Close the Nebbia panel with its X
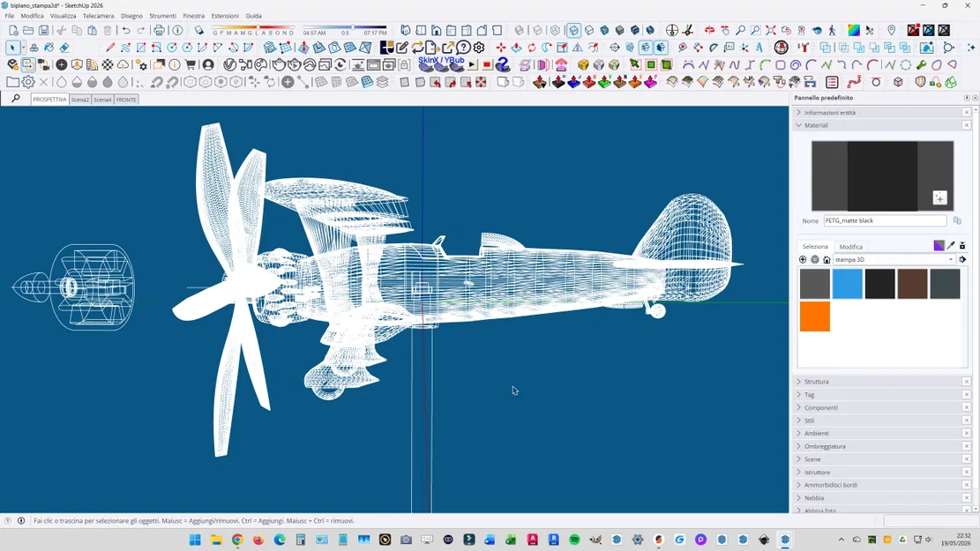The width and height of the screenshot is (980, 551). [966, 498]
